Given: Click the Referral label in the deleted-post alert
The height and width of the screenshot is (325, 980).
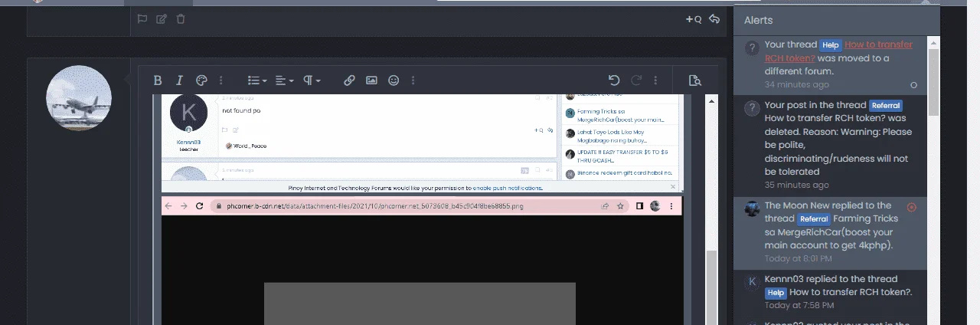Looking at the screenshot, I should (x=886, y=106).
